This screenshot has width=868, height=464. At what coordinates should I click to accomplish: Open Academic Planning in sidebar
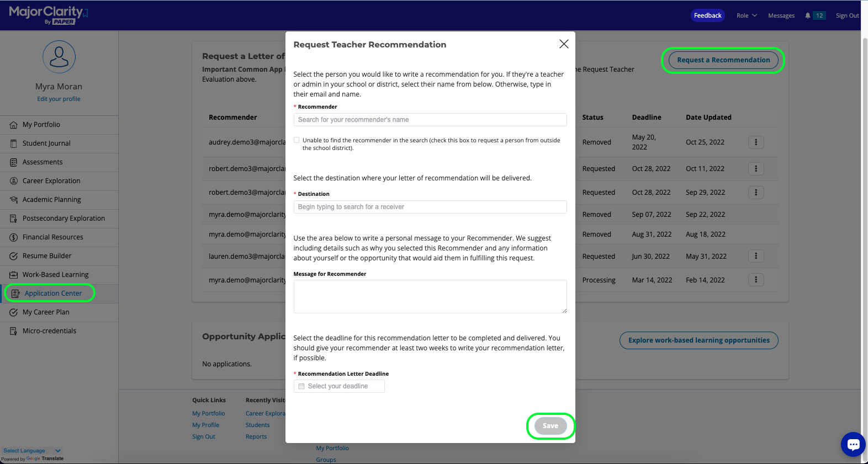(x=51, y=200)
